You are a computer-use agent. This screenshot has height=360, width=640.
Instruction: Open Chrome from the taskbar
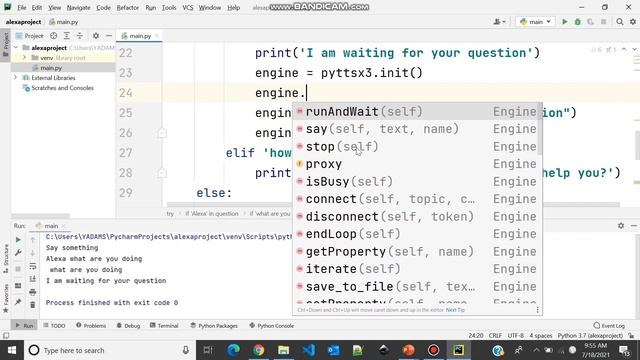pos(258,350)
